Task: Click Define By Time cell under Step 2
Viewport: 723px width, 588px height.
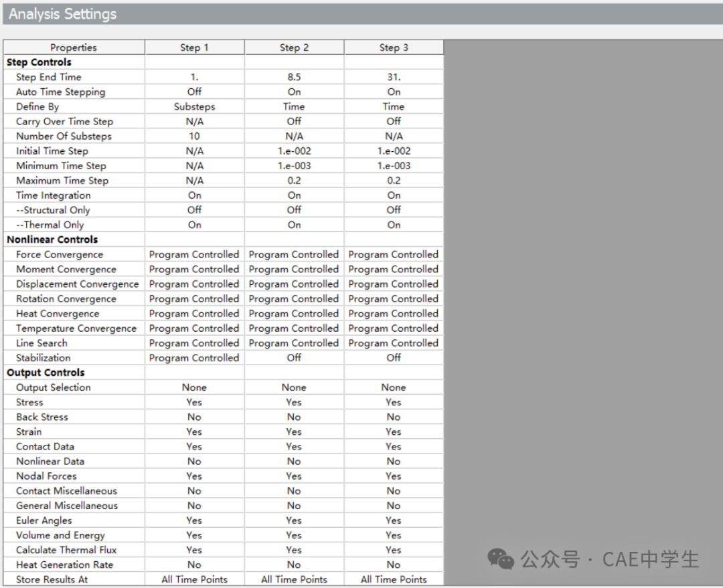Action: tap(294, 106)
